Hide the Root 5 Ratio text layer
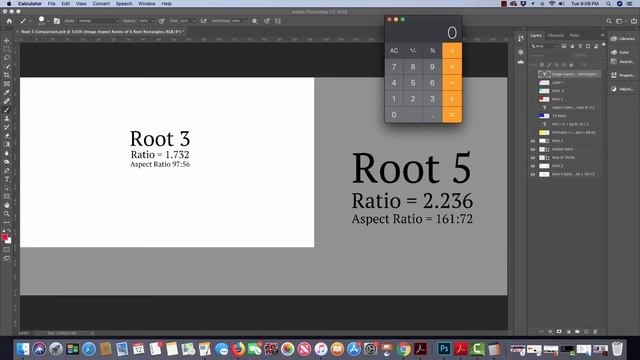Image resolution: width=640 pixels, height=360 pixels. tap(533, 174)
